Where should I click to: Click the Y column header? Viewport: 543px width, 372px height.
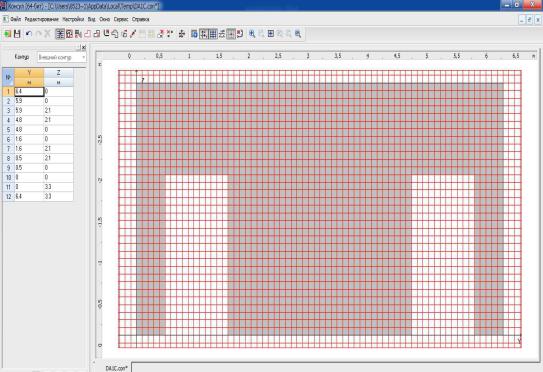(29, 73)
